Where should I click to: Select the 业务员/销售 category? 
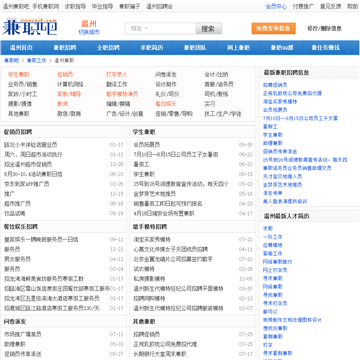[x=23, y=84]
